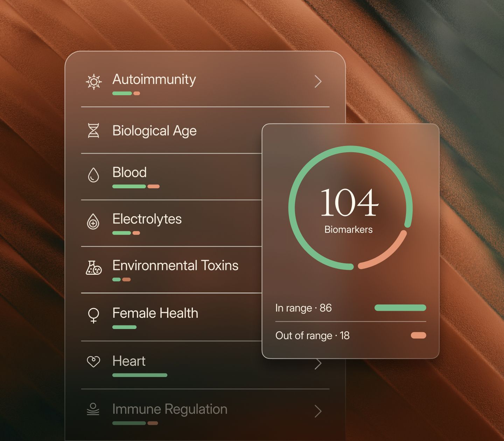The width and height of the screenshot is (504, 441).
Task: Click the Female Health green bar
Action: [124, 327]
